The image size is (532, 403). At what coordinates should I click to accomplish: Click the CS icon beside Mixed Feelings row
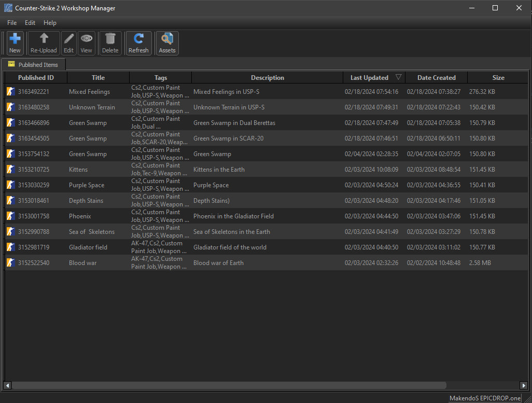(x=11, y=91)
